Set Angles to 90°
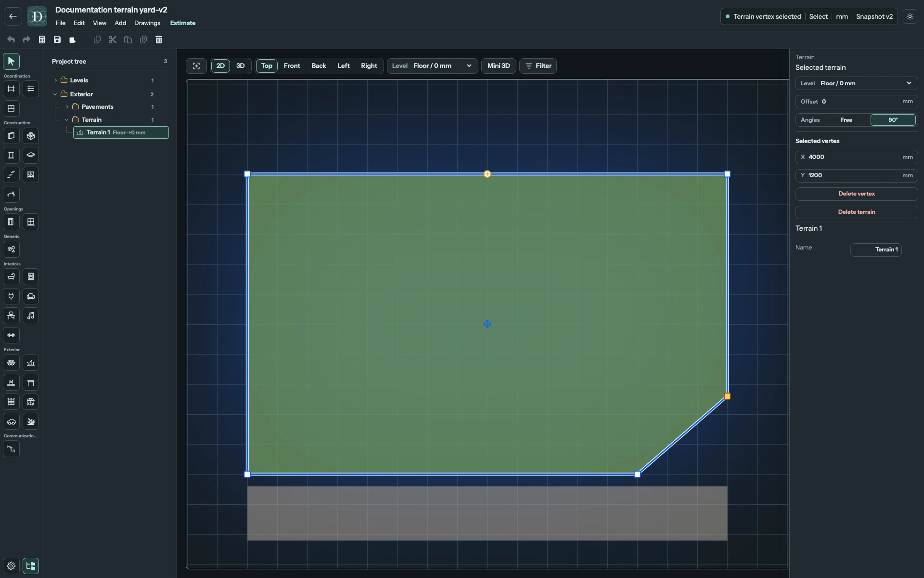The width and height of the screenshot is (924, 578). pos(893,120)
